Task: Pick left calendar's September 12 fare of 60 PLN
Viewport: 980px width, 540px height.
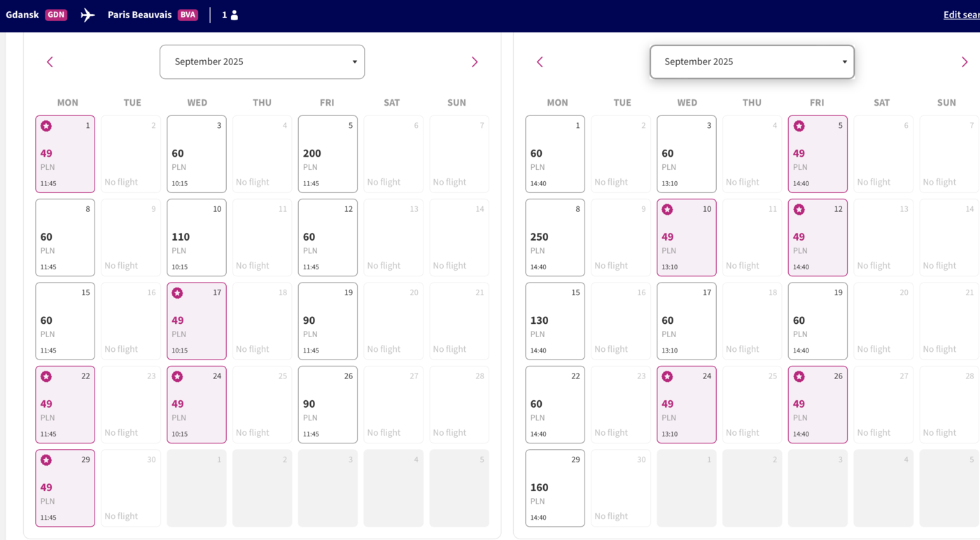Action: (328, 238)
